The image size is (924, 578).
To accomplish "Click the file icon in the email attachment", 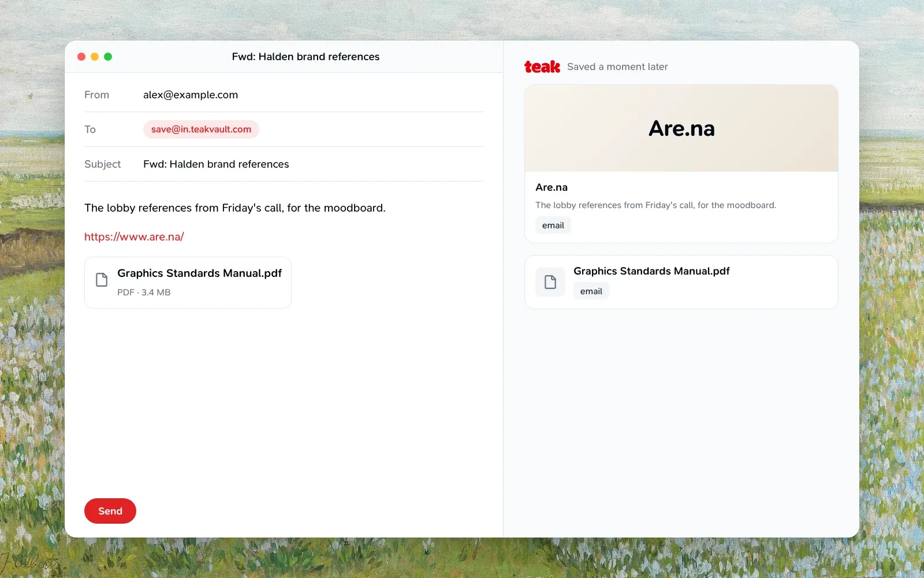I will click(x=102, y=280).
